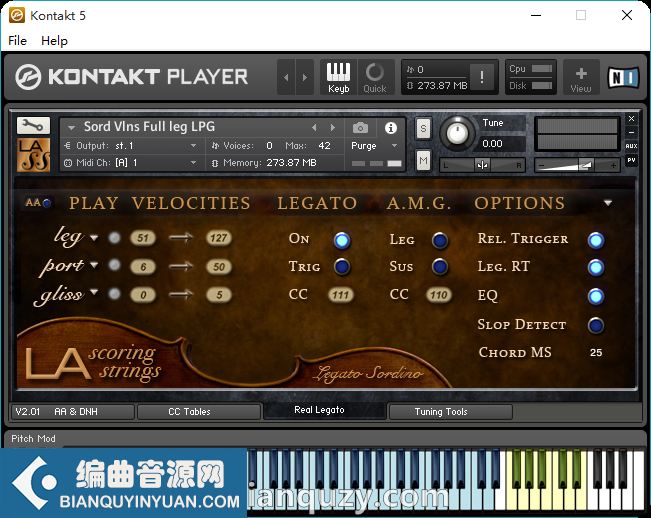Open the port dropdown arrow
651x518 pixels.
tap(94, 264)
